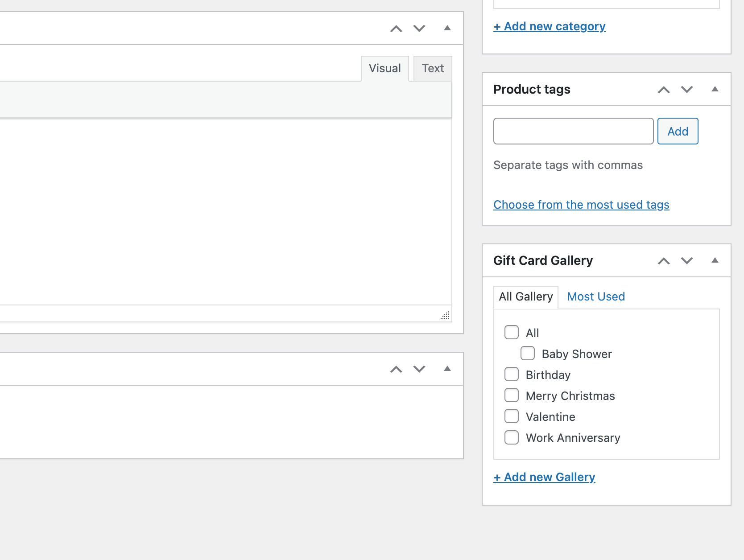Move the top editor panel up
Image resolution: width=744 pixels, height=560 pixels.
coord(396,28)
